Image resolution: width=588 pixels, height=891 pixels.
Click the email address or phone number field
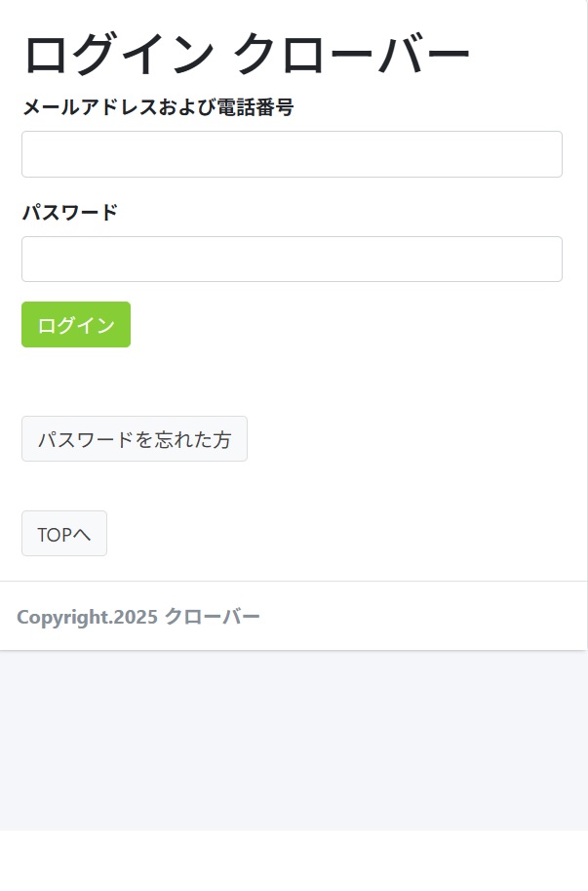tap(292, 154)
